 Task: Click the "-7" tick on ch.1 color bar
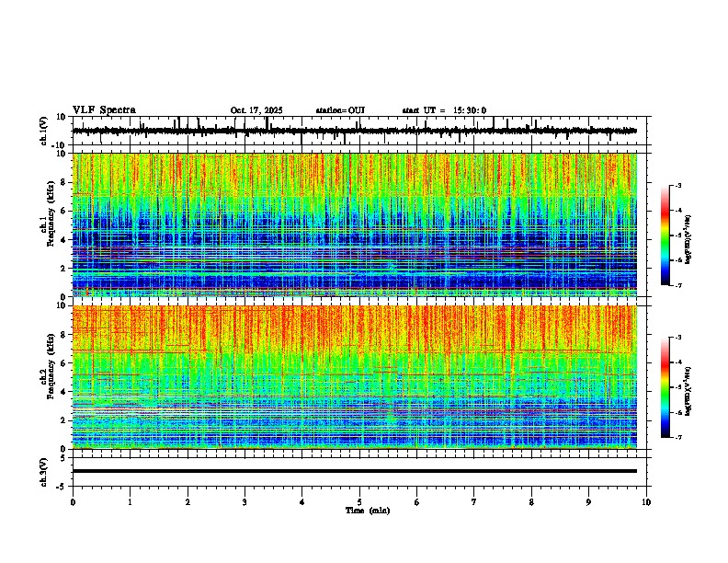pyautogui.click(x=678, y=285)
